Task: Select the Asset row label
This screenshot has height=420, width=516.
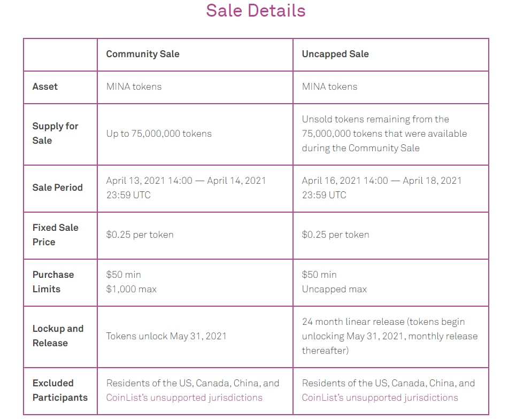Action: tap(45, 87)
